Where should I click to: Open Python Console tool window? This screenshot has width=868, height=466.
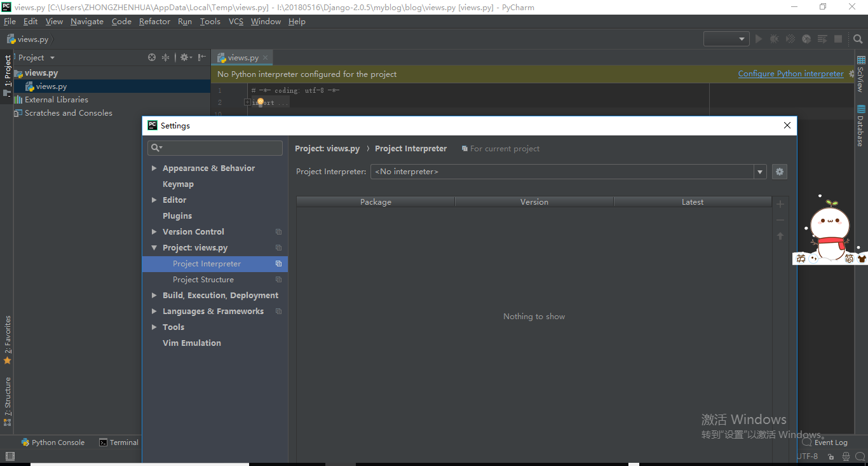(x=53, y=442)
